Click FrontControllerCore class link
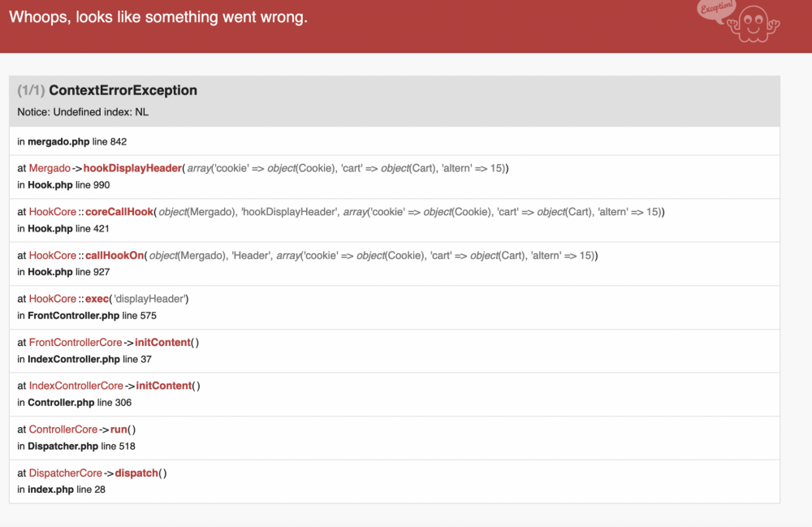The width and height of the screenshot is (812, 527). [x=76, y=343]
